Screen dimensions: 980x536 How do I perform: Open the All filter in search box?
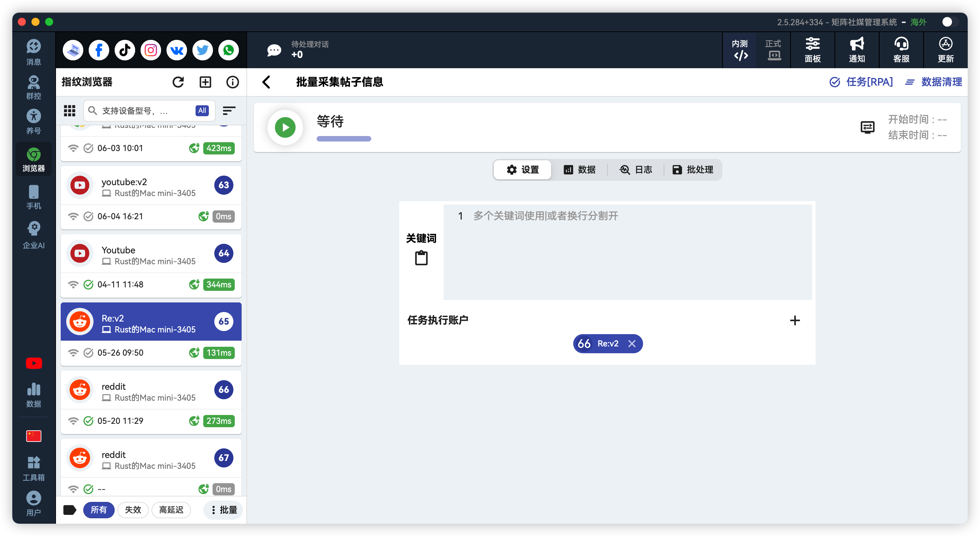(x=202, y=110)
